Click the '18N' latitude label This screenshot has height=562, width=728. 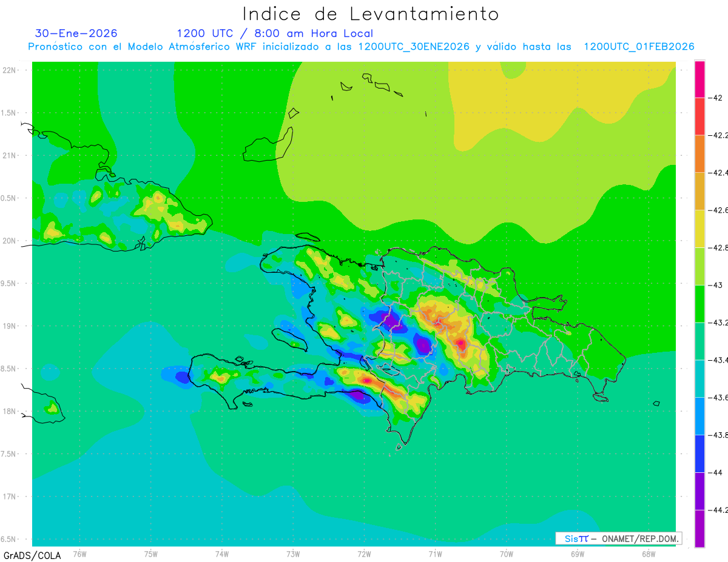(10, 411)
